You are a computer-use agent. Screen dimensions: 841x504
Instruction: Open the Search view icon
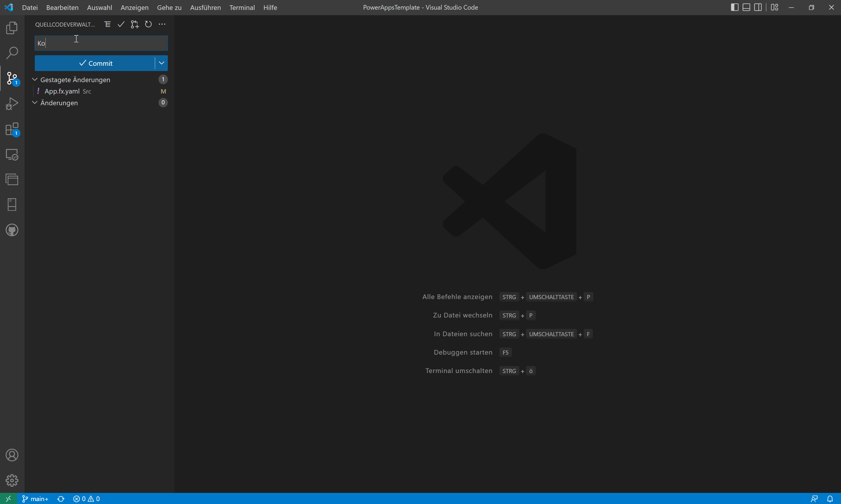[x=12, y=53]
